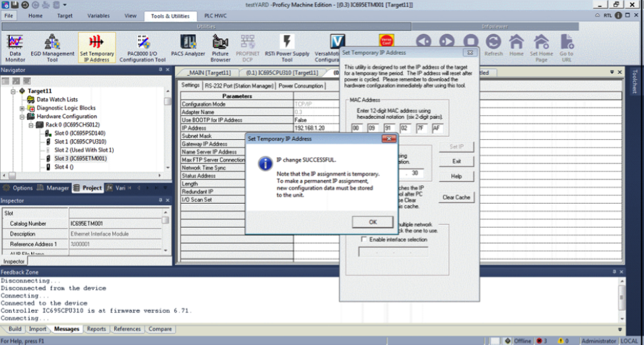Click the Clear Cache button
644x345 pixels.
456,197
